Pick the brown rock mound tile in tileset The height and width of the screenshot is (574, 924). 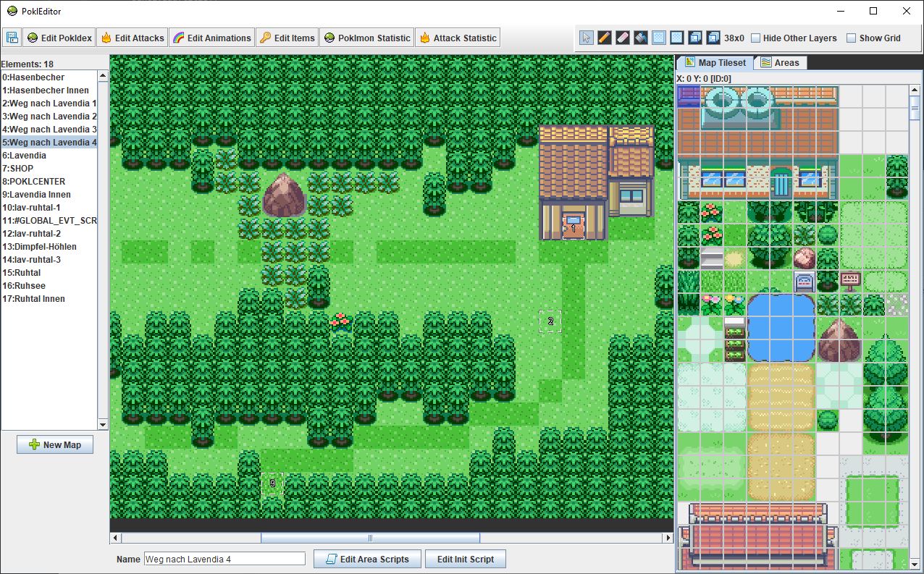click(839, 339)
